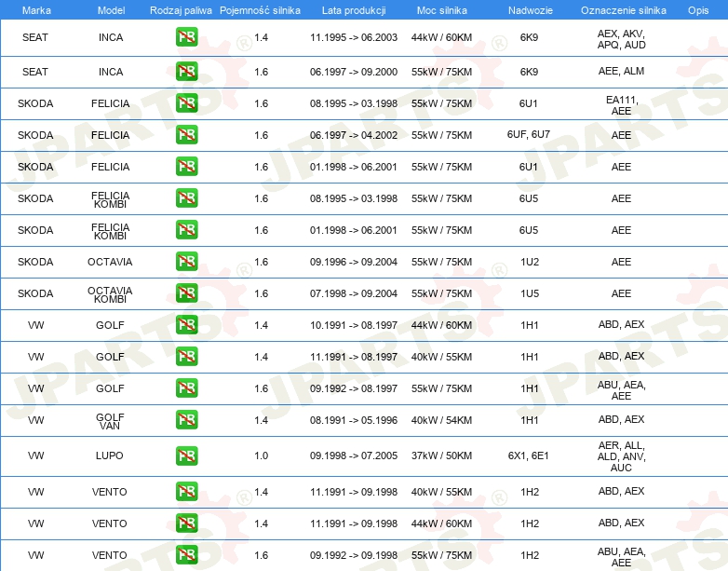
Task: Select the engine code EA111, AEE cell
Action: pos(621,105)
